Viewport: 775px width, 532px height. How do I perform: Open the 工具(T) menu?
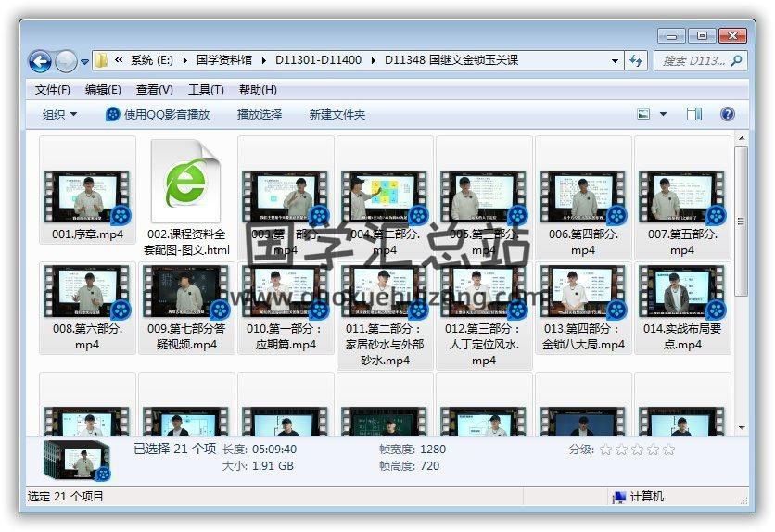(206, 90)
